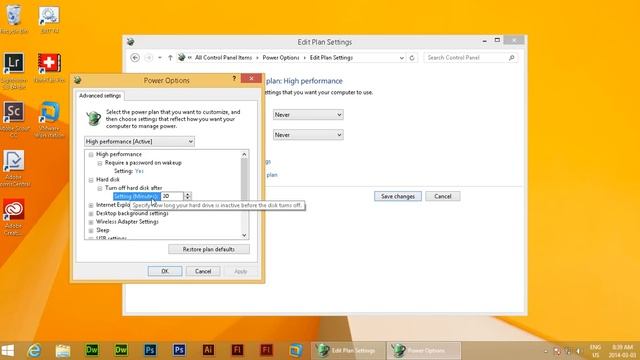Screen dimensions: 640x360
Task: Expand the Wireless Adapter Settings node
Action: [x=91, y=222]
